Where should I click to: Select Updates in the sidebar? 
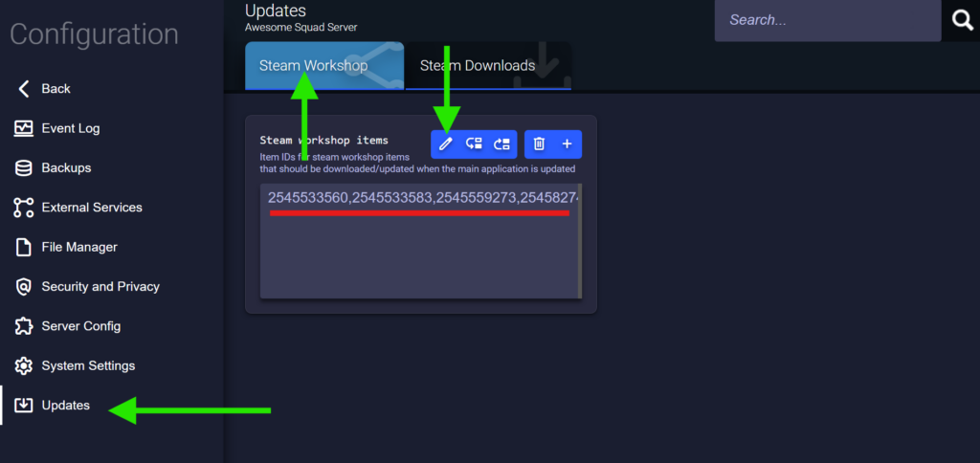click(65, 406)
